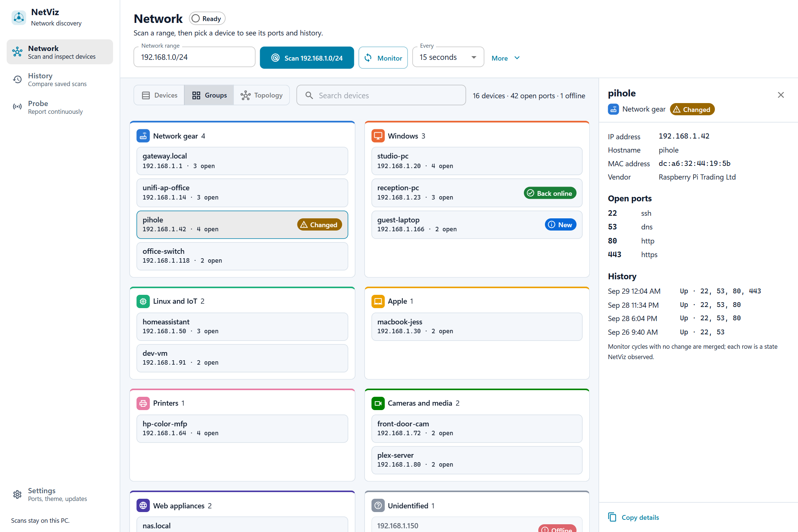Select the Groups view tab

209,95
